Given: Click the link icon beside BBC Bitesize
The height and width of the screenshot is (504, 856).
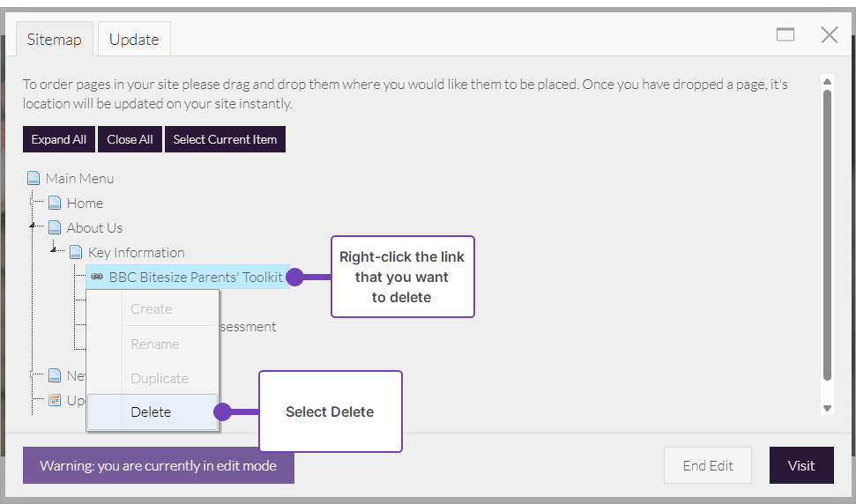Looking at the screenshot, I should [97, 277].
